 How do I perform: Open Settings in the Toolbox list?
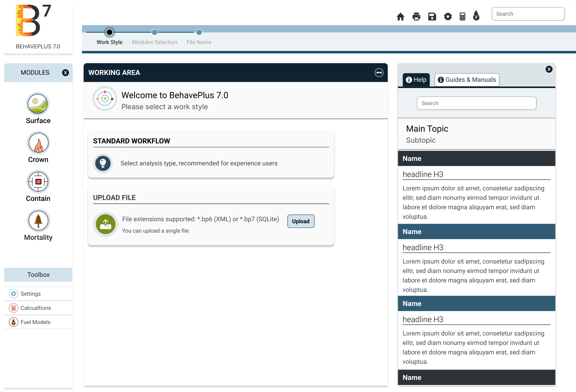pos(38,294)
